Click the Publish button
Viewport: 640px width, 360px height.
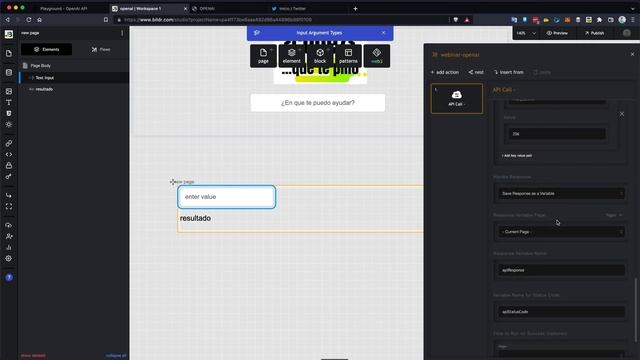pos(594,33)
